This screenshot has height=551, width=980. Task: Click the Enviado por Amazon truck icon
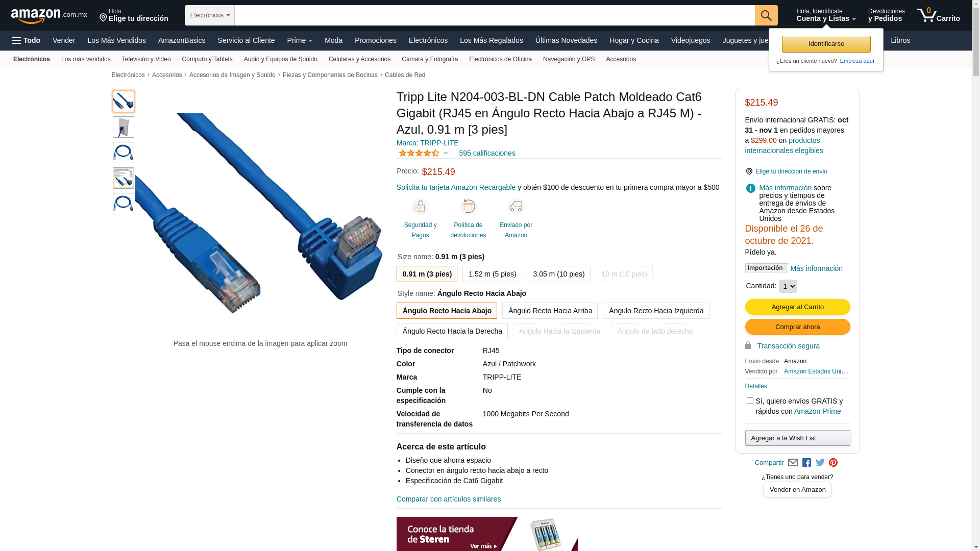(516, 207)
